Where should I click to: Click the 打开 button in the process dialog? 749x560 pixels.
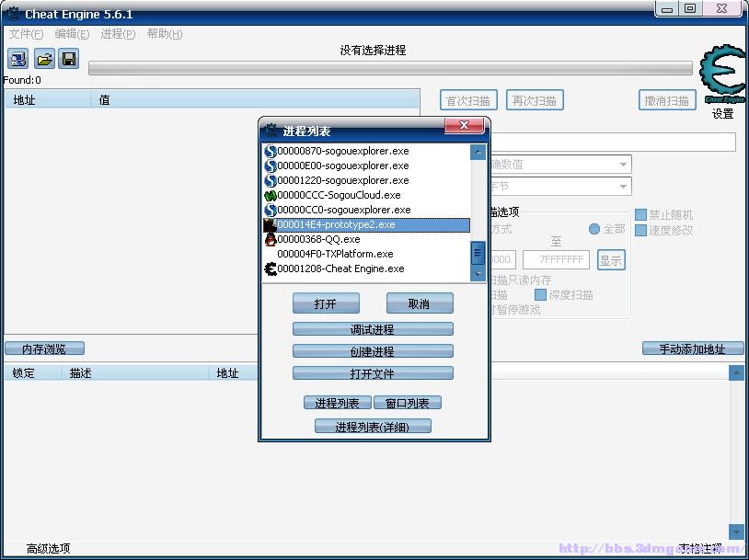(x=326, y=303)
